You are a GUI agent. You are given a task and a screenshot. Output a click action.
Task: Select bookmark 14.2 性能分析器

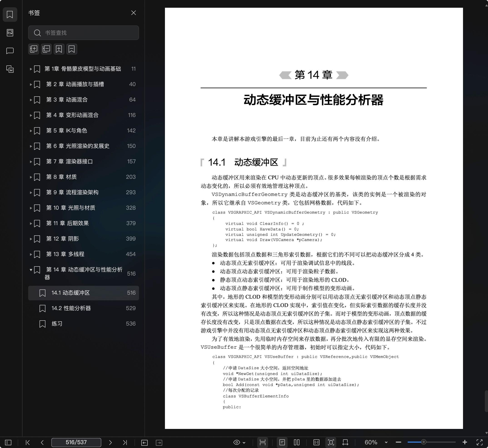point(83,308)
